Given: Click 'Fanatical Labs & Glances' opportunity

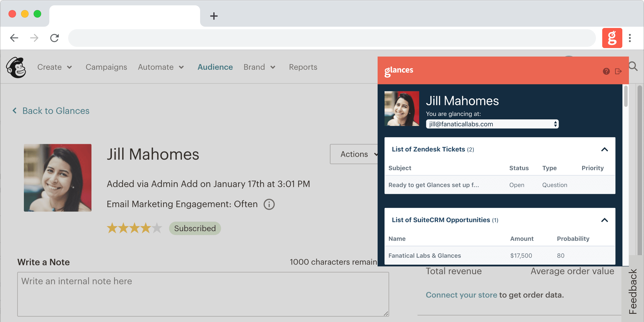Looking at the screenshot, I should coord(424,256).
